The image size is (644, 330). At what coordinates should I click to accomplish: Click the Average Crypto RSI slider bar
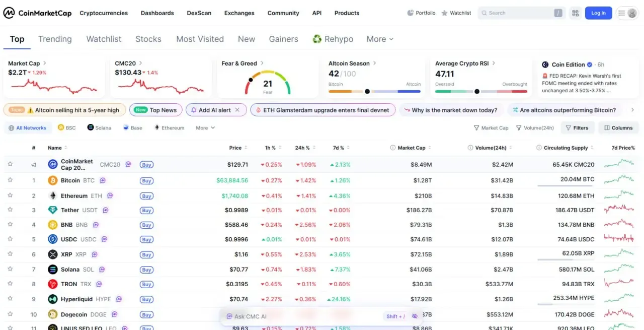point(481,92)
